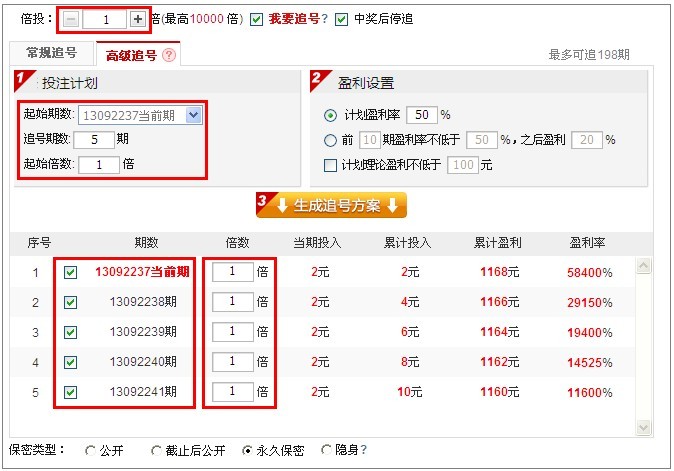Click the help icon after 我要追号

[325, 20]
